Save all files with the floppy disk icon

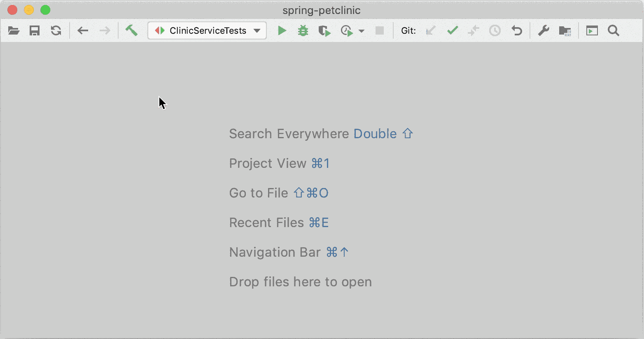35,31
